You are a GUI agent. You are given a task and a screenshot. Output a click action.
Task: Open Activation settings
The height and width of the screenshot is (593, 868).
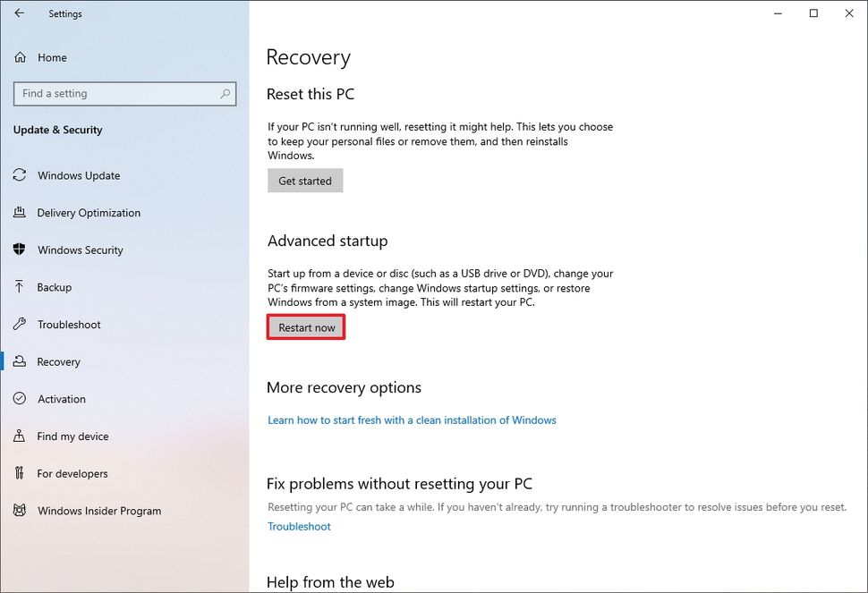click(x=60, y=399)
